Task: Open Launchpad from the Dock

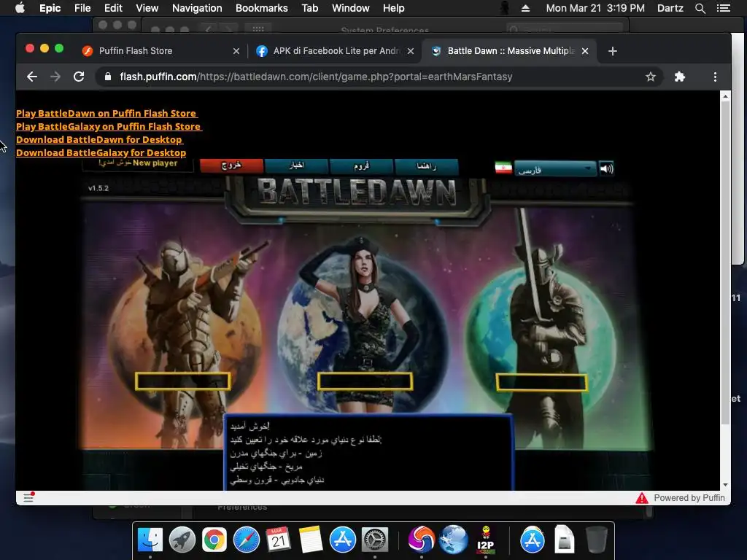Action: tap(182, 540)
